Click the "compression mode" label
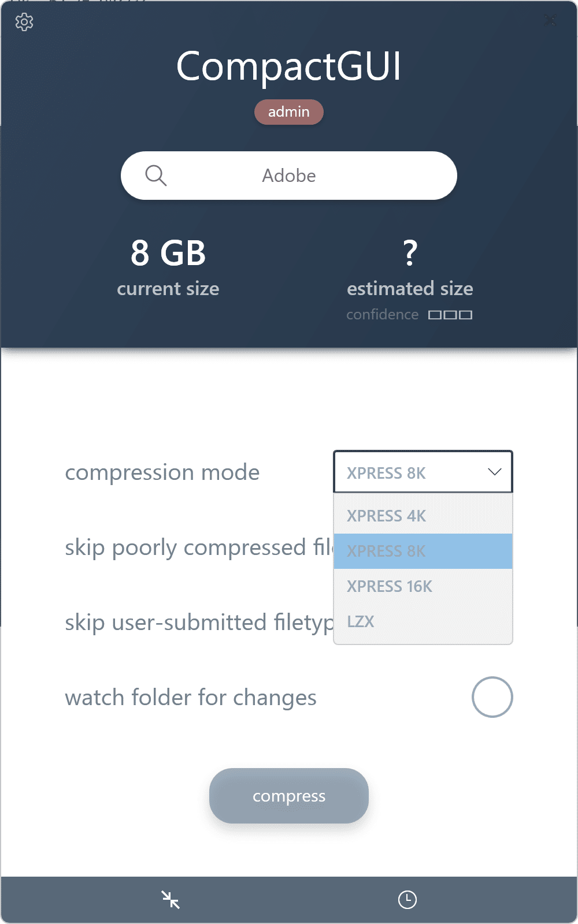The height and width of the screenshot is (924, 578). [162, 472]
